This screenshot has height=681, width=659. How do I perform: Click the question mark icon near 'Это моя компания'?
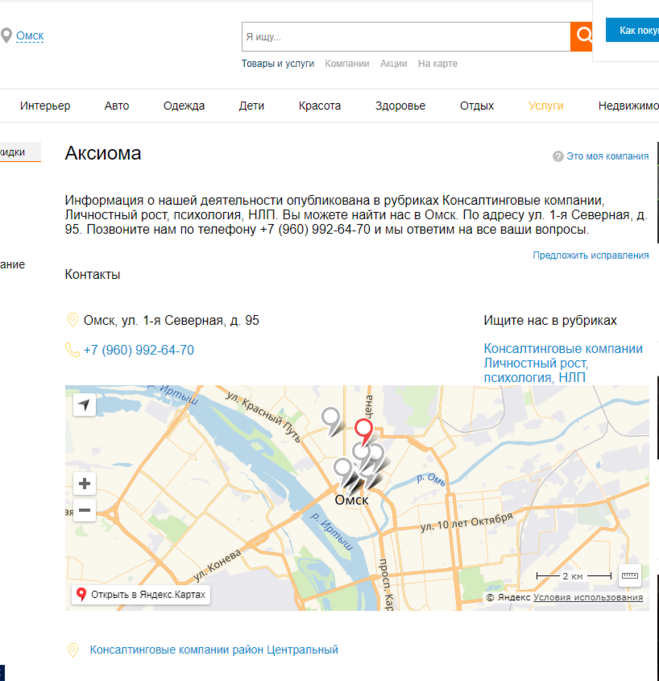coord(558,157)
